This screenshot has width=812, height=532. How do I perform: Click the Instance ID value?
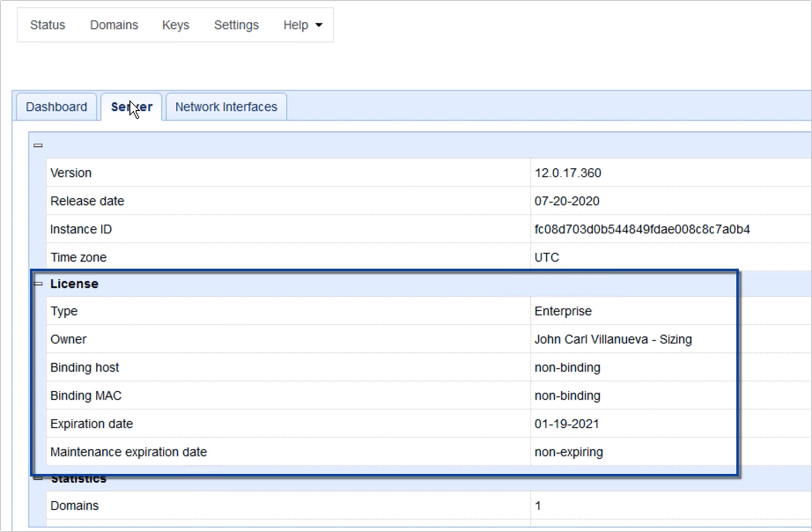coord(642,229)
